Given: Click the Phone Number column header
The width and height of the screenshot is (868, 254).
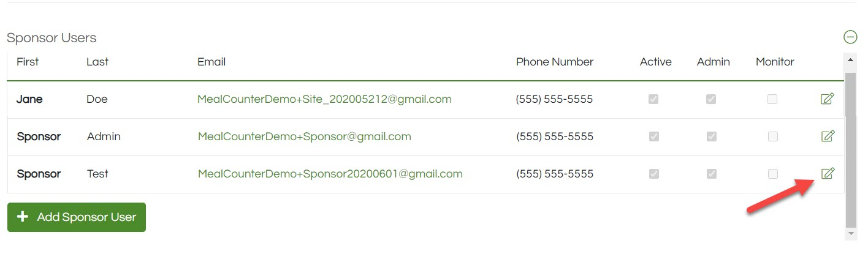Looking at the screenshot, I should (x=555, y=62).
